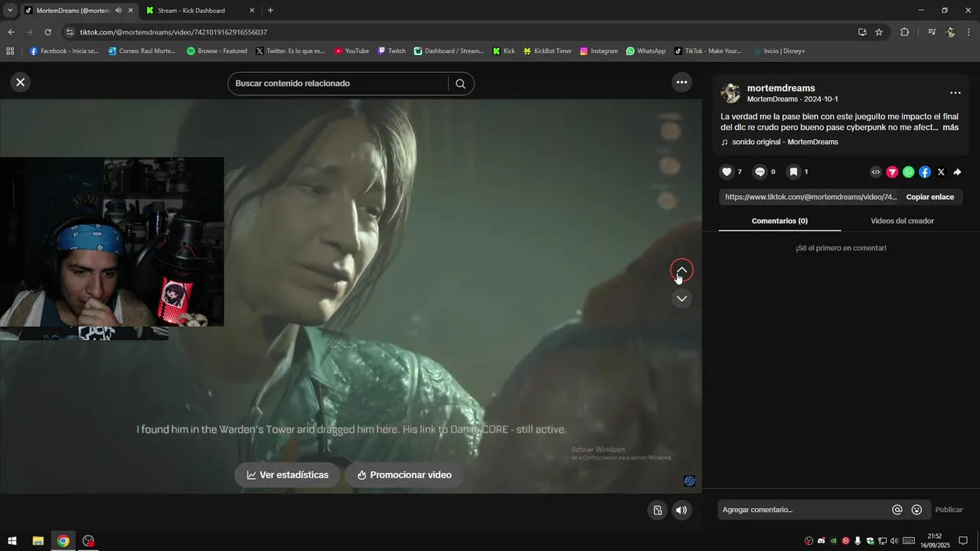Go to the previous video with up chevron
The width and height of the screenshot is (980, 551).
click(x=681, y=270)
